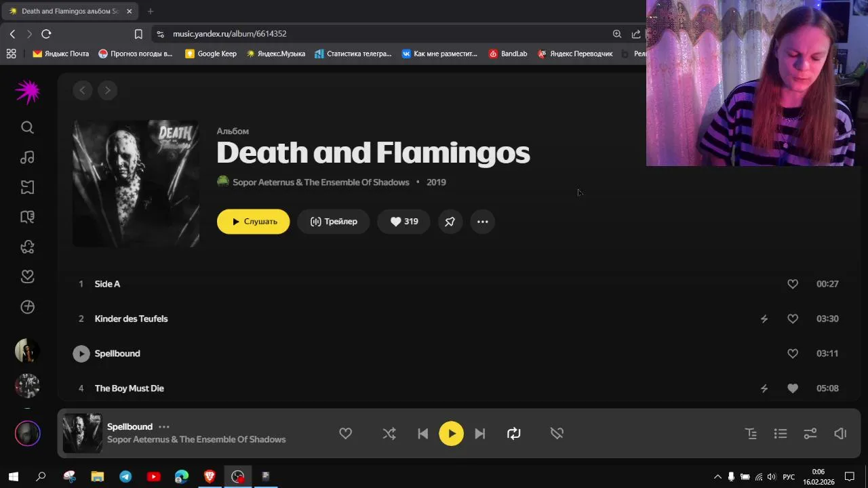This screenshot has height=488, width=868.
Task: Open YouTube from the taskbar
Action: [x=153, y=476]
